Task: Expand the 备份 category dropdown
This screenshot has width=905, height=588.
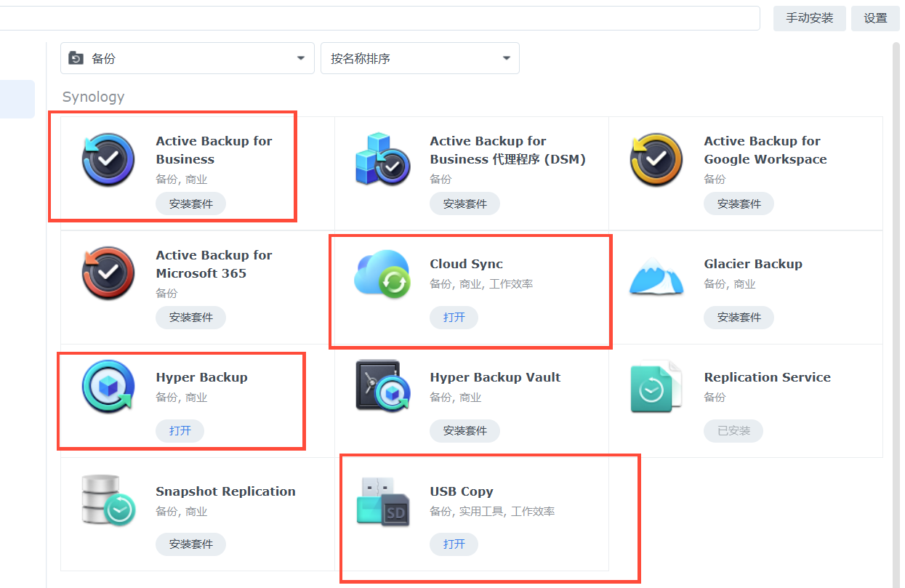Action: click(x=188, y=58)
